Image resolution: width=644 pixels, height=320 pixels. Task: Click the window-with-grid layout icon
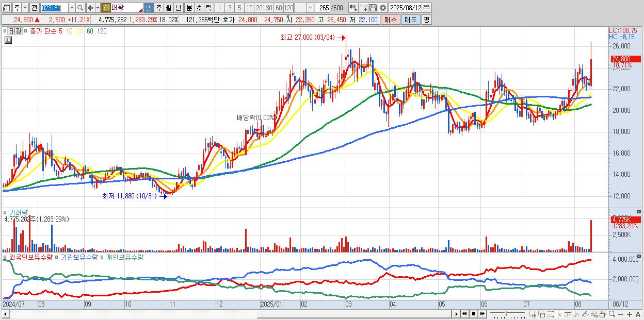tap(533, 314)
